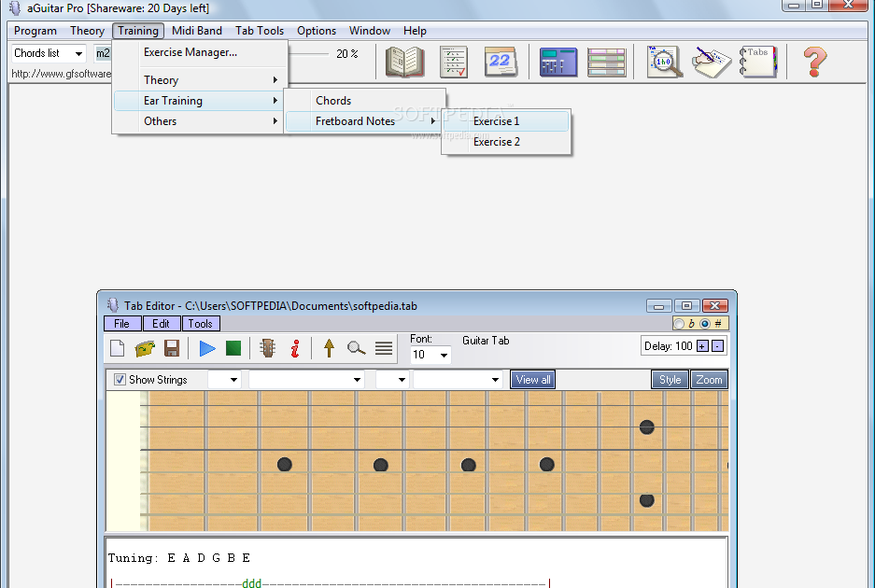The height and width of the screenshot is (588, 875).
Task: Click the horizontal lines staff icon
Action: (384, 348)
